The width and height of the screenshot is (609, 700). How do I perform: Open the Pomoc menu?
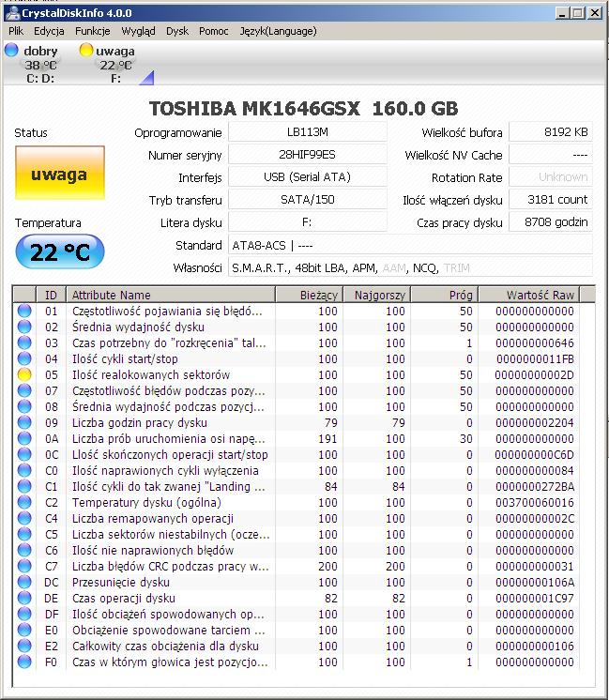pyautogui.click(x=213, y=31)
